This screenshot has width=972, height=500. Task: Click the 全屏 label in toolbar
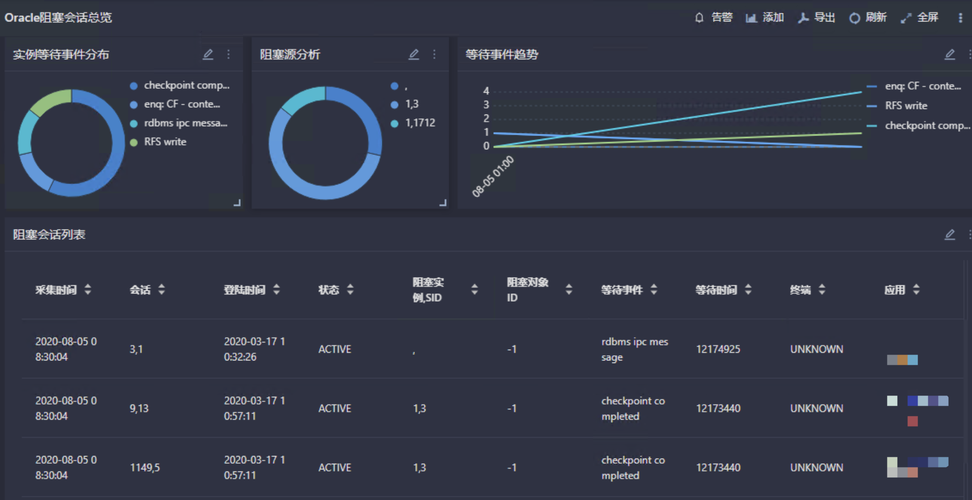pyautogui.click(x=928, y=17)
